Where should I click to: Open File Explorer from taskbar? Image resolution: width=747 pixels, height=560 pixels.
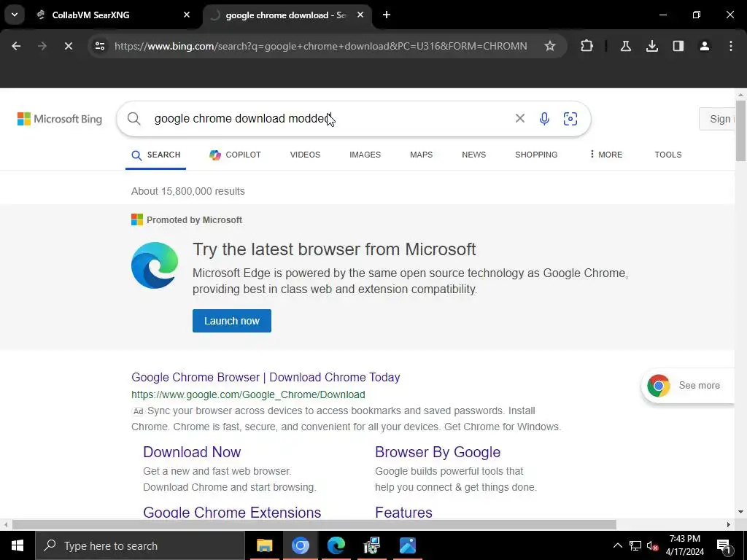click(264, 545)
